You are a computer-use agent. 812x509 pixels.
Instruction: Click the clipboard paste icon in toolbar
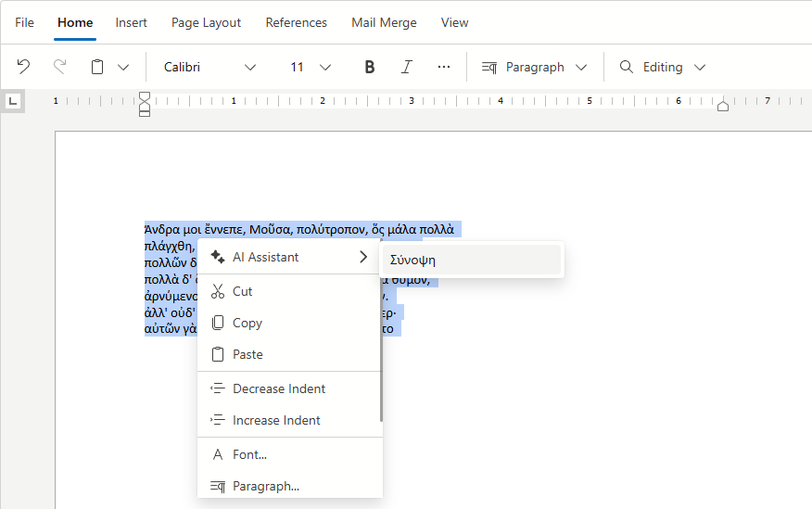[97, 67]
